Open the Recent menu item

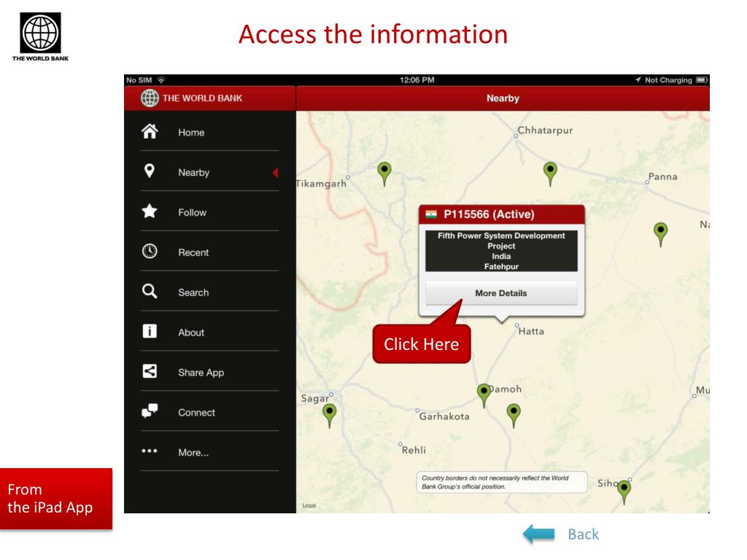click(x=209, y=252)
